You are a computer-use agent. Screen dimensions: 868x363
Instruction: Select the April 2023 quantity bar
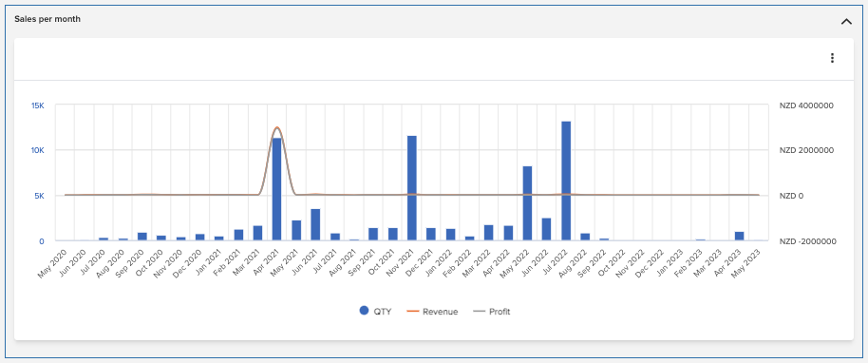[739, 236]
